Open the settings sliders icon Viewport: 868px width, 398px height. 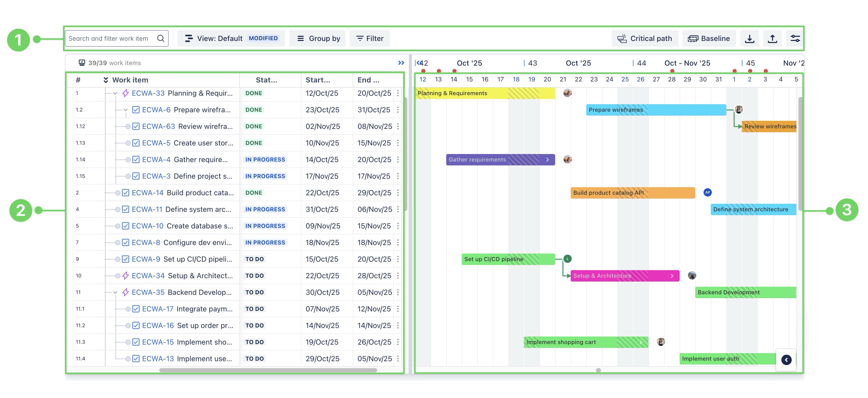(x=795, y=38)
